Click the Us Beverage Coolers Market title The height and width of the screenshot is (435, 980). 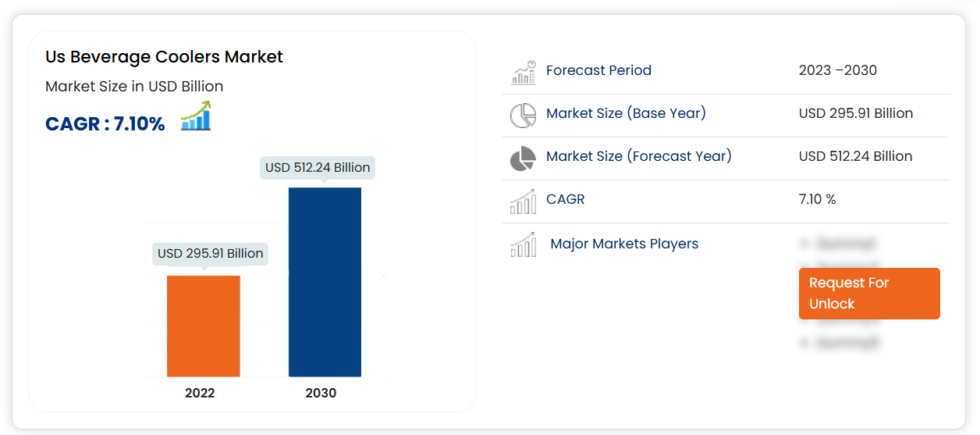[x=164, y=57]
